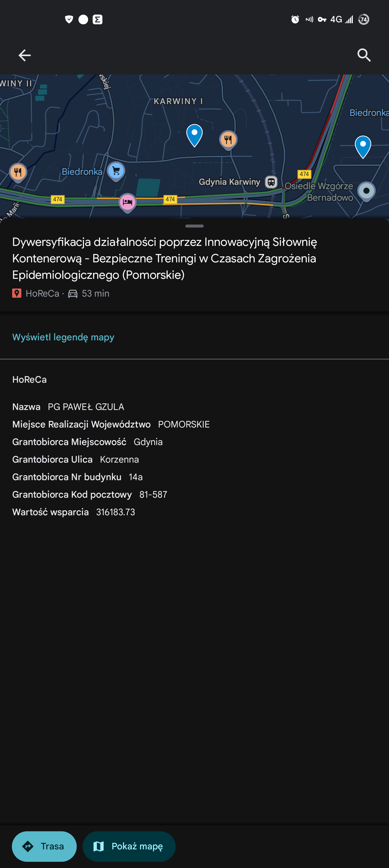389x868 pixels.
Task: Tap the Wartość wsparcia 316183.73 row
Action: tap(73, 512)
